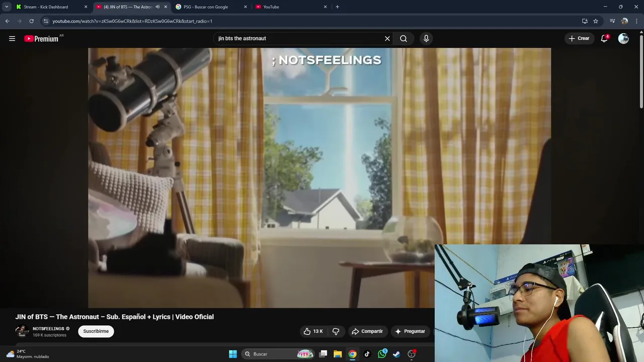This screenshot has height=362, width=644.
Task: Open Windows Start menu
Action: click(x=233, y=354)
